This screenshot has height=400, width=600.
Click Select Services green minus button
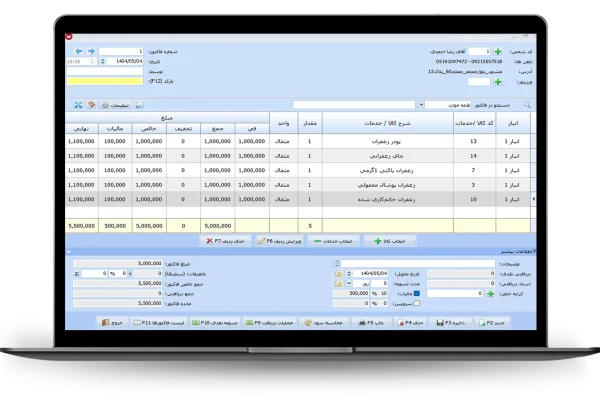(x=333, y=241)
